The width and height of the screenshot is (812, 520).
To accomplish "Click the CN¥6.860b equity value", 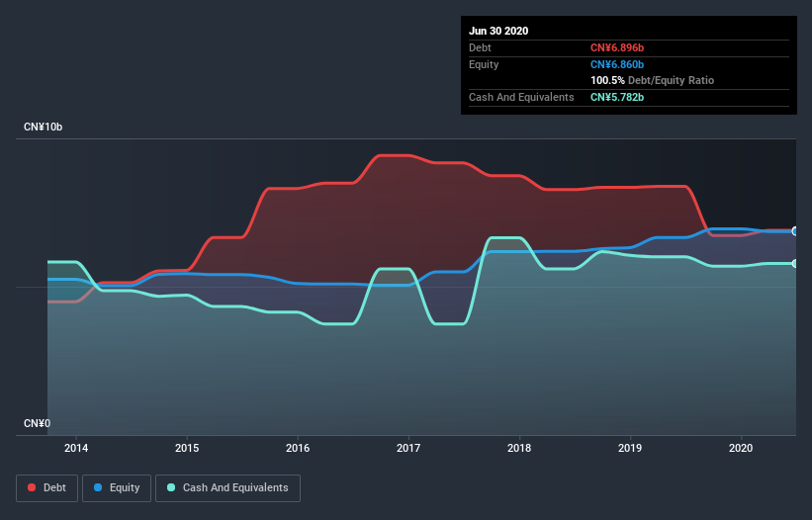I will (x=617, y=64).
